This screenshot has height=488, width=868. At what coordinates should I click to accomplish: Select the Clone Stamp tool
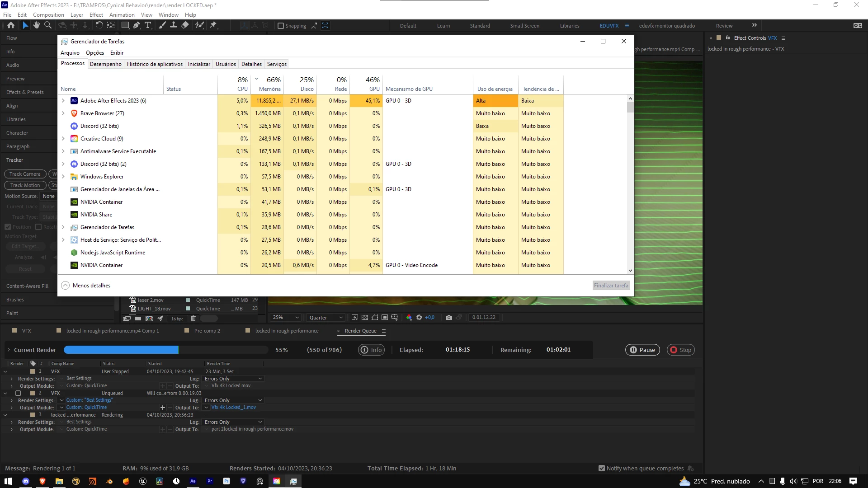[173, 25]
